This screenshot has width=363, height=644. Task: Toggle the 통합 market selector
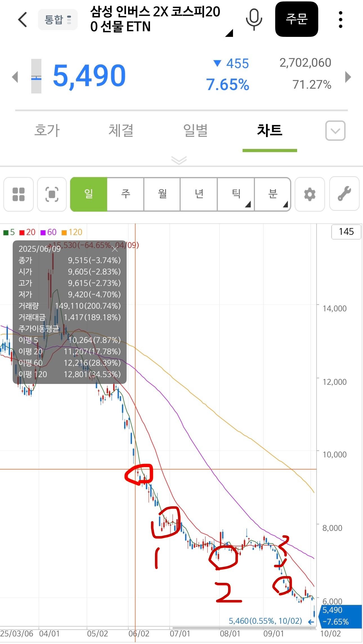coord(58,19)
